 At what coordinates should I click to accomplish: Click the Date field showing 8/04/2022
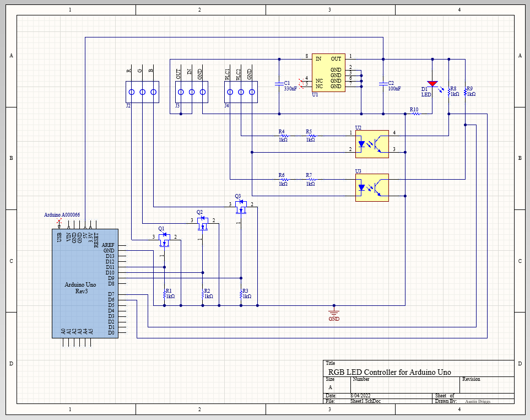(x=361, y=396)
